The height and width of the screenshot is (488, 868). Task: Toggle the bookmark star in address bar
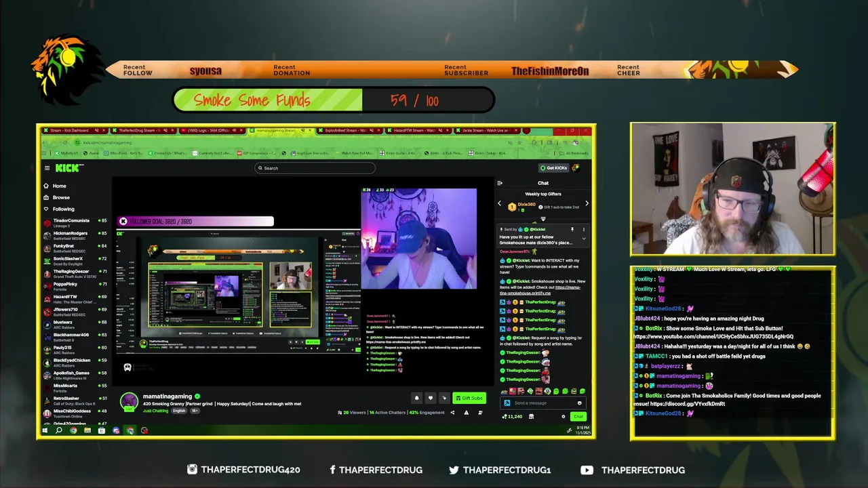point(519,142)
